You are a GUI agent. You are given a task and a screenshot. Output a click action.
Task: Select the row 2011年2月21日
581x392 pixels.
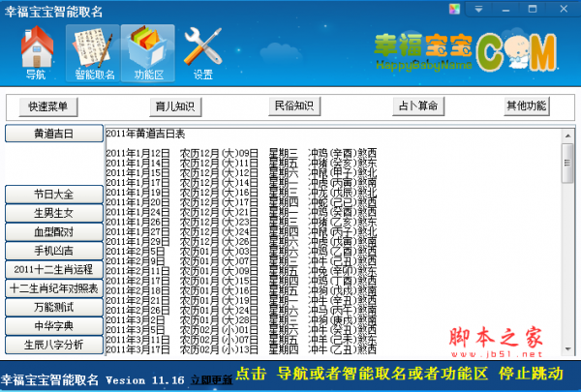coord(241,300)
